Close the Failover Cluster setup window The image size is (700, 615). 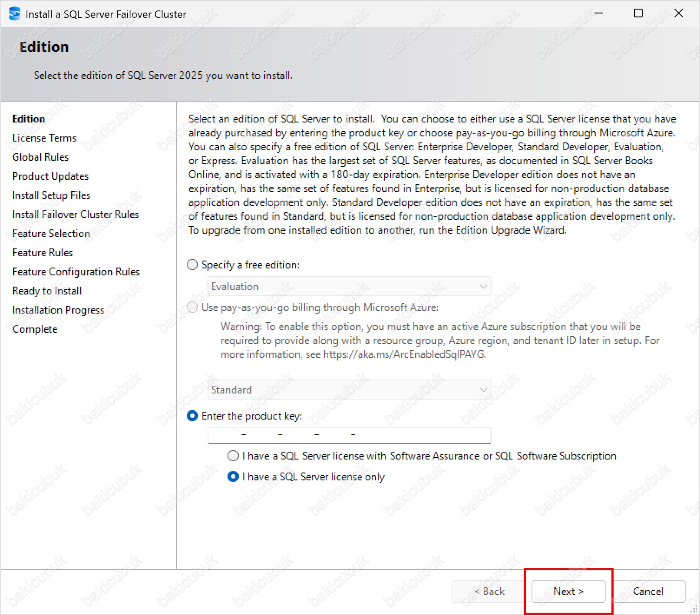[678, 13]
